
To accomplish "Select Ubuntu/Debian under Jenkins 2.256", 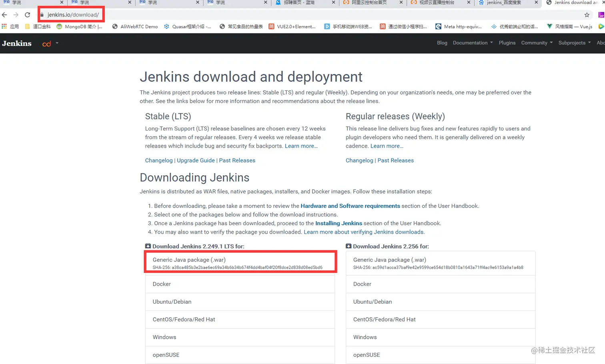I will click(441, 302).
